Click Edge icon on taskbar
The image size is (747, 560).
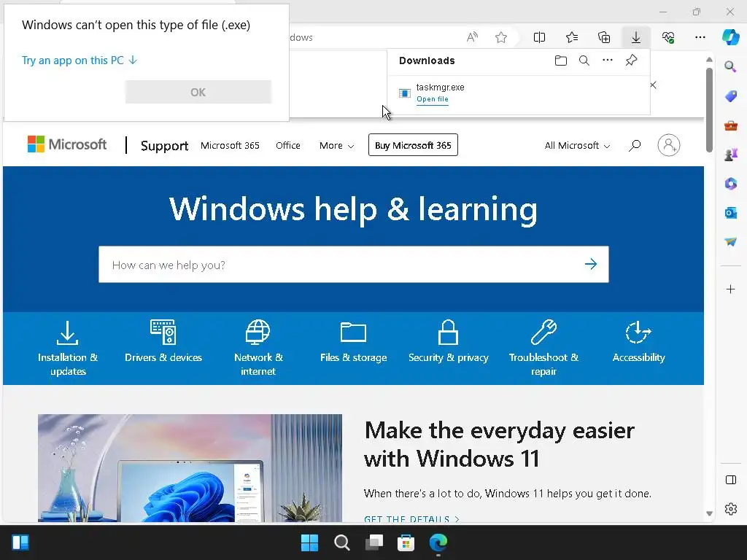coord(438,542)
